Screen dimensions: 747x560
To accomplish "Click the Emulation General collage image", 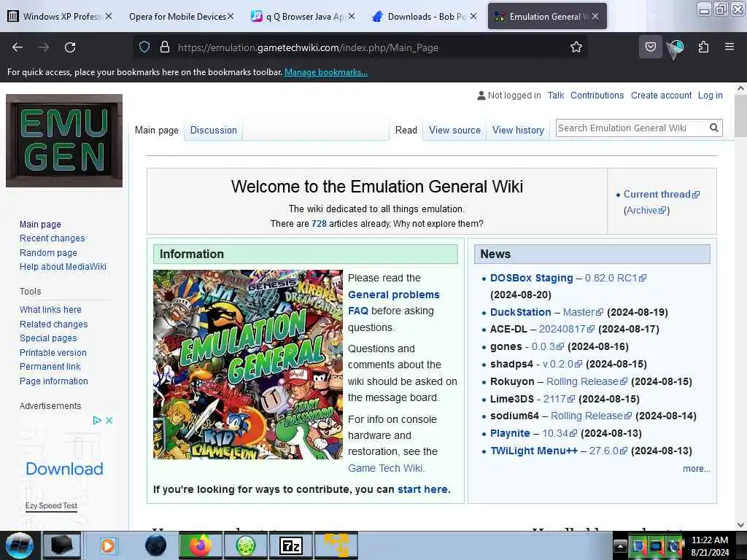I will click(x=248, y=365).
